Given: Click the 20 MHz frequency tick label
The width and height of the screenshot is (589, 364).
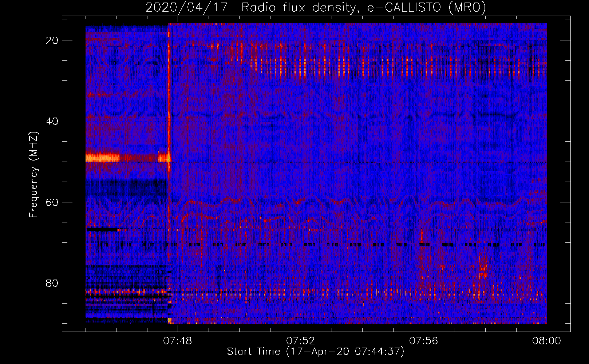Looking at the screenshot, I should pyautogui.click(x=52, y=40).
